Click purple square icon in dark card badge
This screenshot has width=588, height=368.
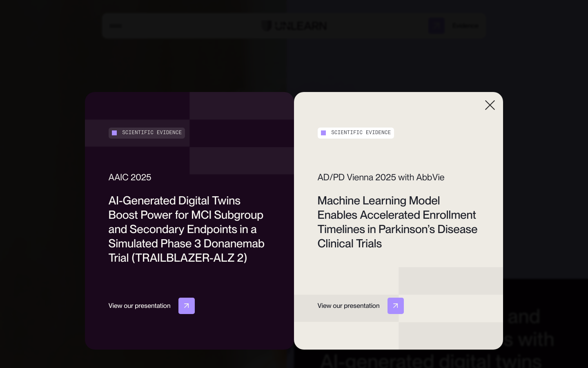[114, 133]
